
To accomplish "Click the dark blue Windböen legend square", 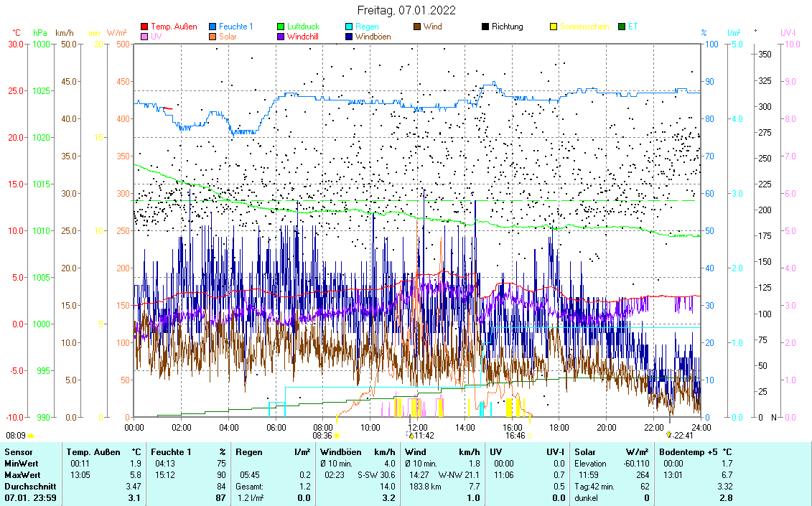I will [349, 36].
